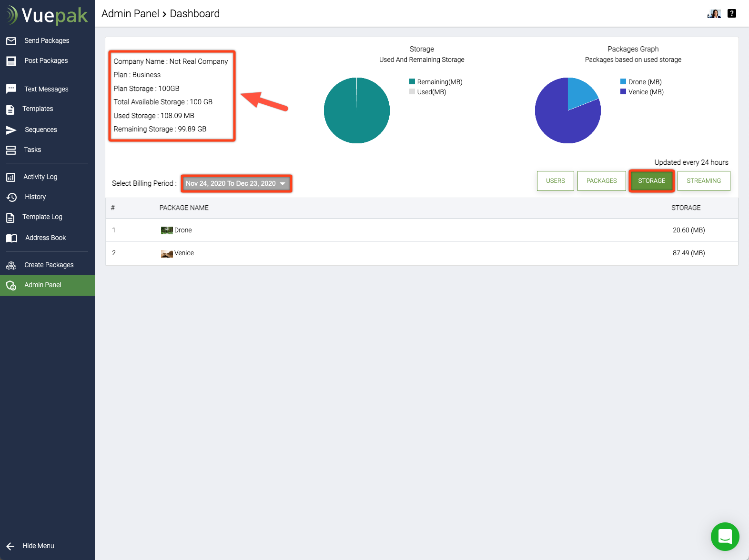
Task: Select the STORAGE view button
Action: pos(652,181)
